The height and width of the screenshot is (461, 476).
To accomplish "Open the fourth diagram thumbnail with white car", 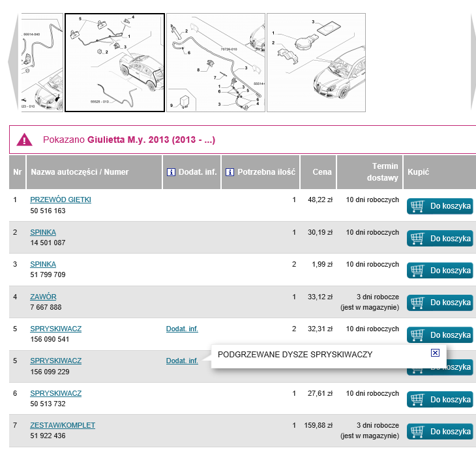I will [316, 63].
